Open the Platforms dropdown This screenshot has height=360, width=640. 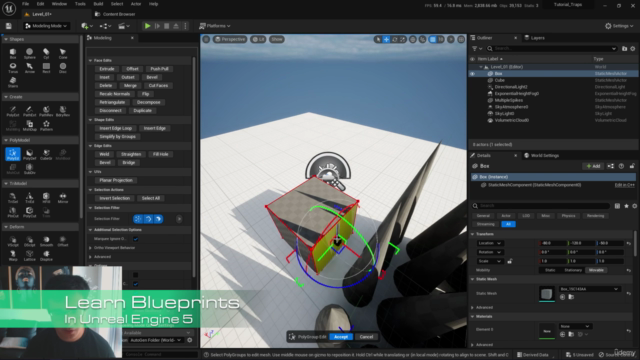(x=215, y=26)
